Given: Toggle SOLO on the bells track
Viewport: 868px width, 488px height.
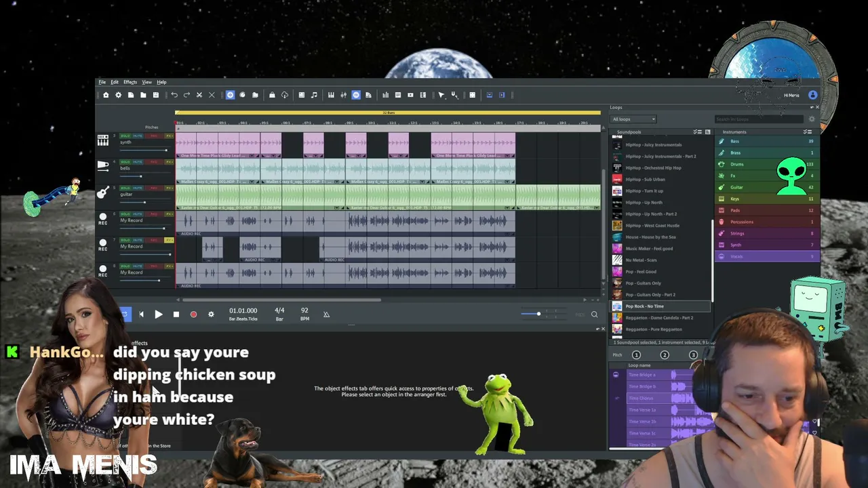Looking at the screenshot, I should click(x=126, y=162).
